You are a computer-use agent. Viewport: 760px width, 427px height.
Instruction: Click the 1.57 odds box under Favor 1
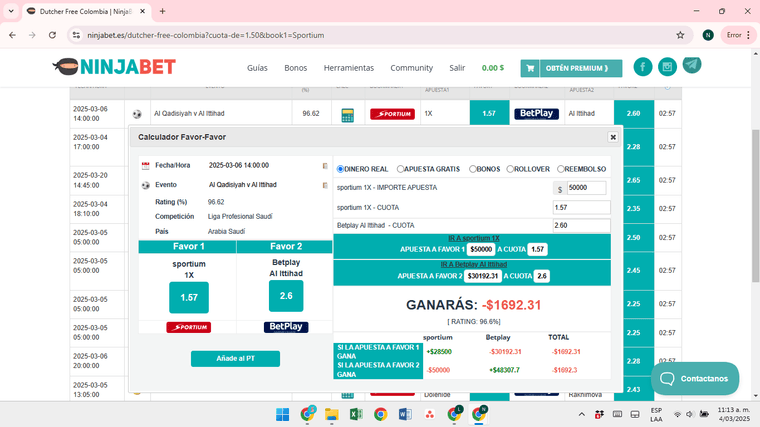click(x=189, y=298)
